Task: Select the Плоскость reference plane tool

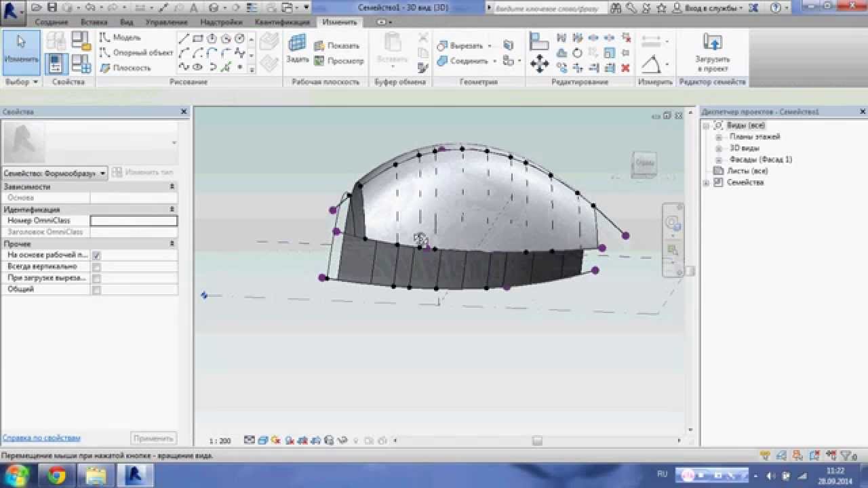Action: click(x=125, y=68)
